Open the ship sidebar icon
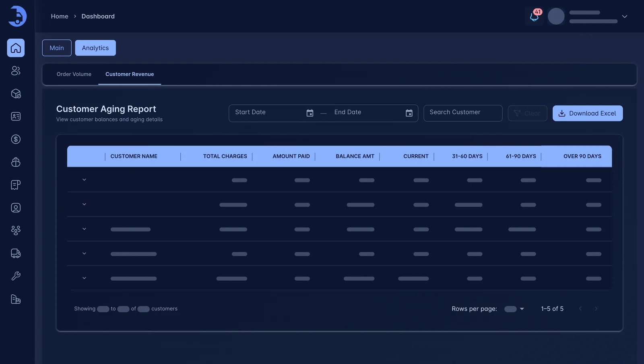The width and height of the screenshot is (644, 364). tap(16, 162)
